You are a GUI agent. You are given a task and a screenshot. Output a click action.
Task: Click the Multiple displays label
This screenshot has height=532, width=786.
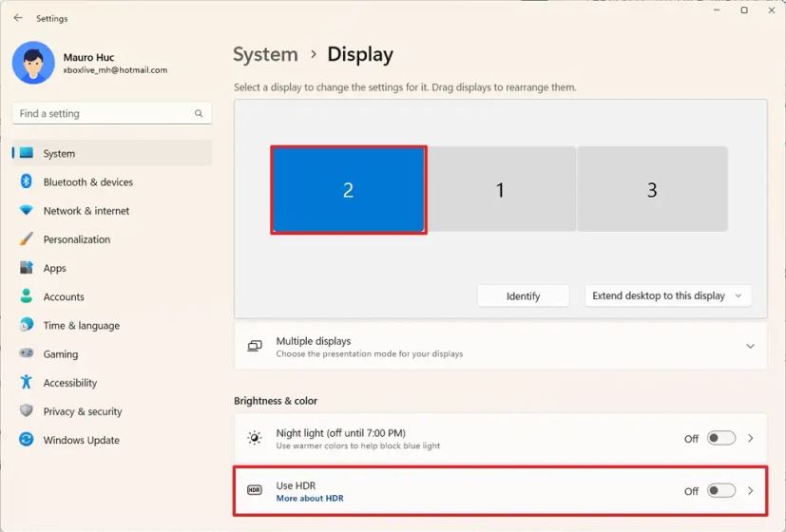(314, 341)
